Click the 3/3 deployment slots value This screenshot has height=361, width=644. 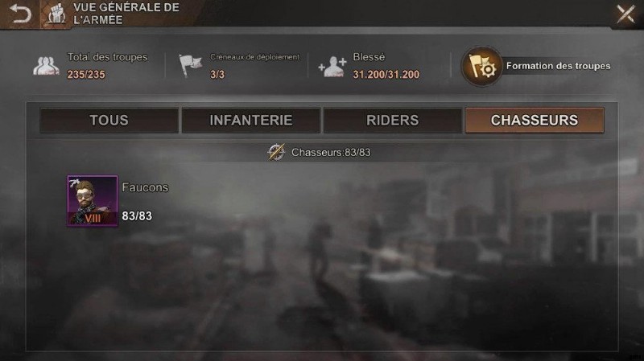[x=217, y=75]
